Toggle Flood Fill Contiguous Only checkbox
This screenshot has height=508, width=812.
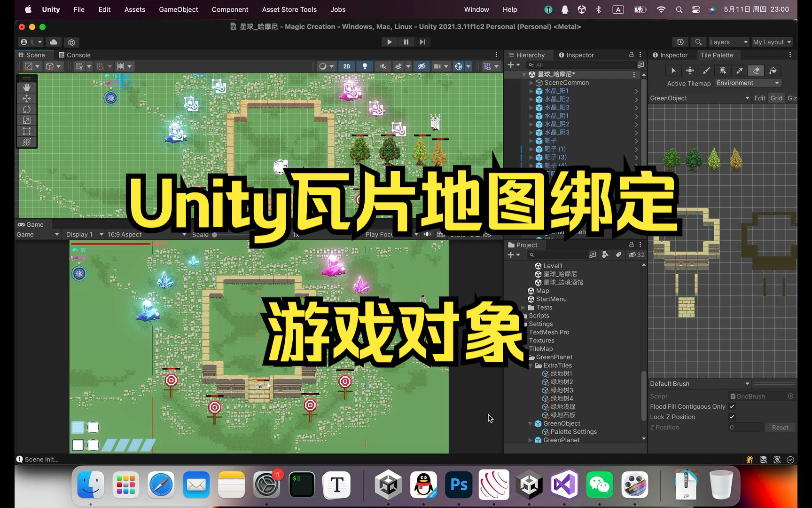coord(732,406)
